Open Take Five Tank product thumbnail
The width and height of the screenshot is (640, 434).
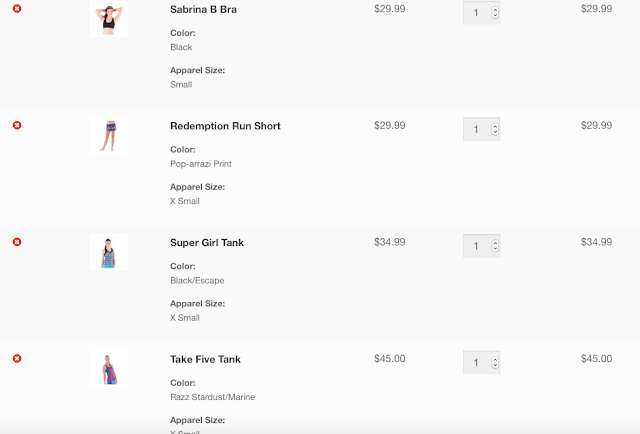tap(108, 368)
